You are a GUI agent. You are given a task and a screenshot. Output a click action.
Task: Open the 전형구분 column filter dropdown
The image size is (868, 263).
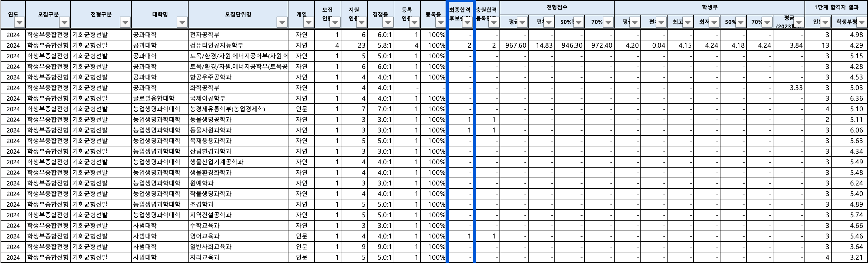point(125,22)
